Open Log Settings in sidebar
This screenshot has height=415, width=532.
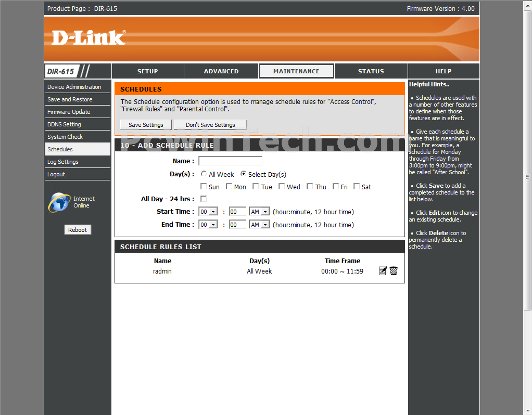tap(78, 162)
